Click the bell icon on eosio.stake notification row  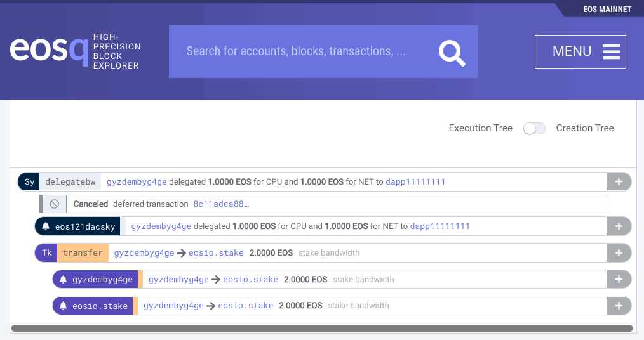(x=64, y=306)
